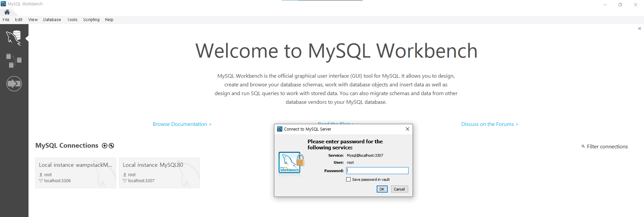This screenshot has width=644, height=217.
Task: Open the Scripting menu
Action: click(91, 20)
